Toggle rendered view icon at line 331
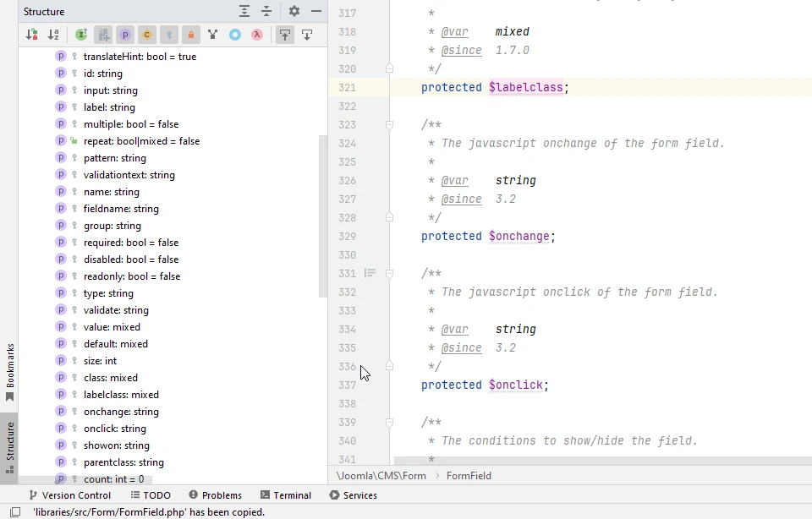 370,273
